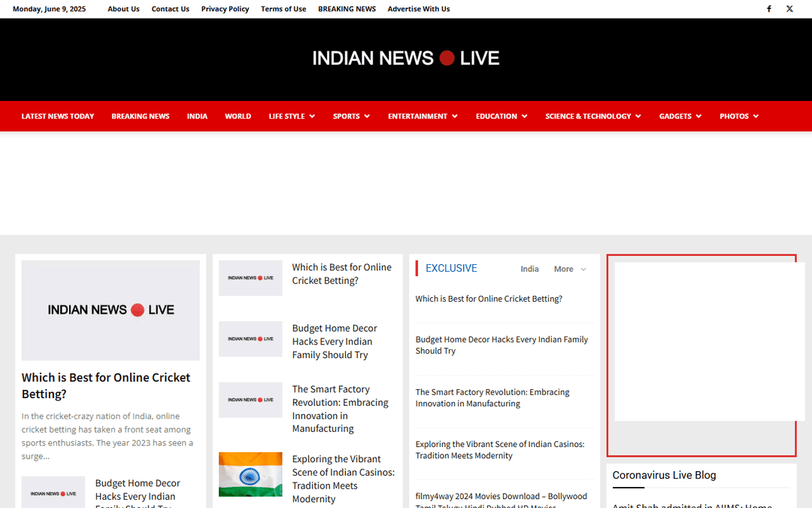Open Exclusive list Exploring Vibrant Scene of Indian Casinos

[500, 450]
